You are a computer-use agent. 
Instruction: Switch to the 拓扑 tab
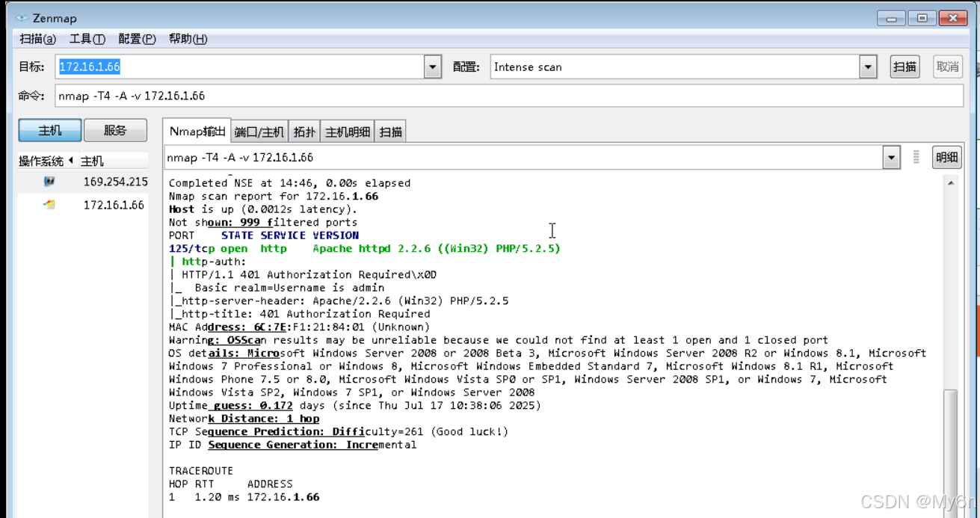[304, 132]
